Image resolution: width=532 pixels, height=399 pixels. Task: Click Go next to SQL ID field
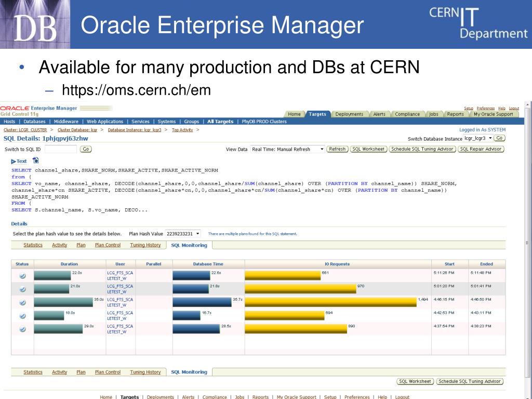click(x=86, y=149)
